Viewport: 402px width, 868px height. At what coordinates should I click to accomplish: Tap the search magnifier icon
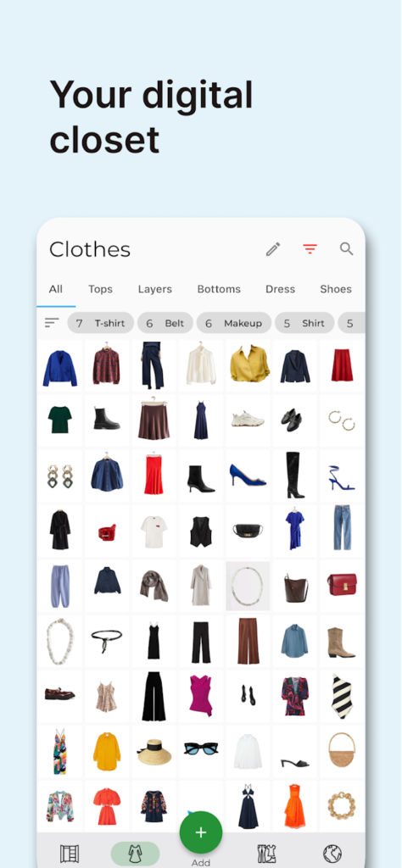click(x=347, y=248)
